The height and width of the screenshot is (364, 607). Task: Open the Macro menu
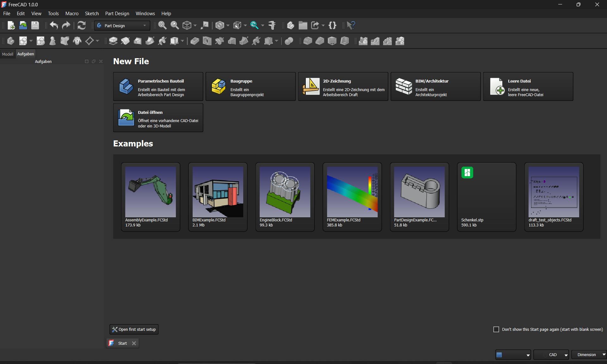pyautogui.click(x=72, y=13)
